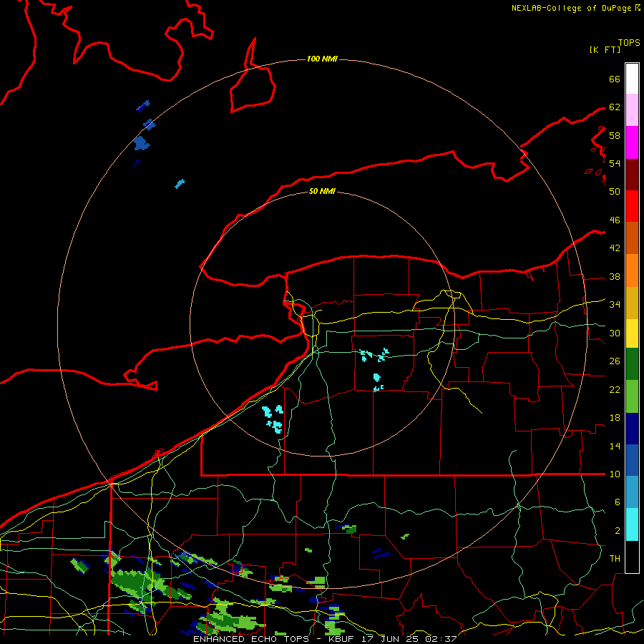The width and height of the screenshot is (644, 644).
Task: Click the dark orange swatch near 42
Action: tap(632, 238)
